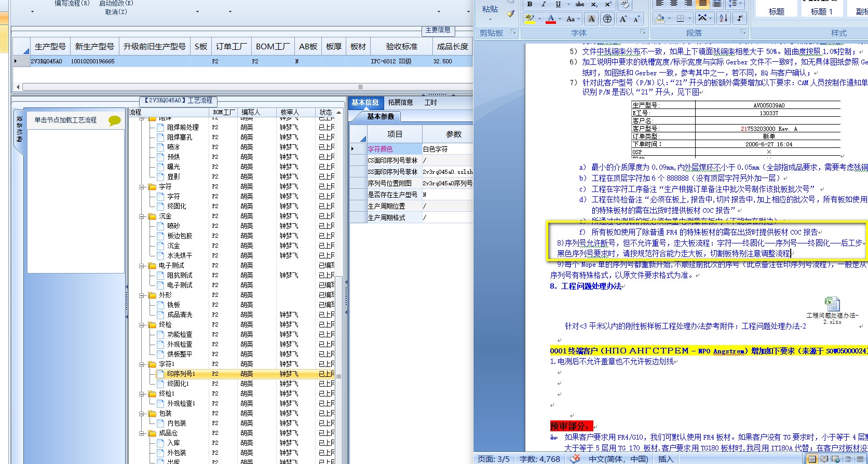
Task: Click the Format Painter brush icon
Action: click(510, 13)
